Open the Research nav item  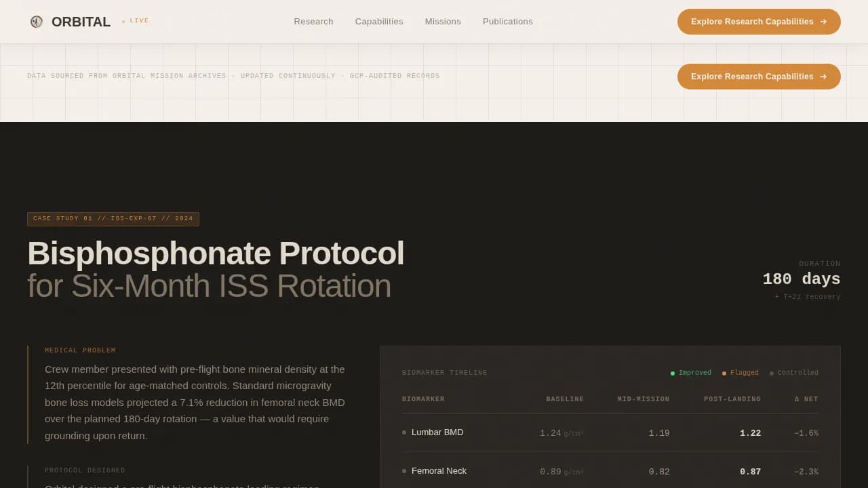pyautogui.click(x=313, y=22)
